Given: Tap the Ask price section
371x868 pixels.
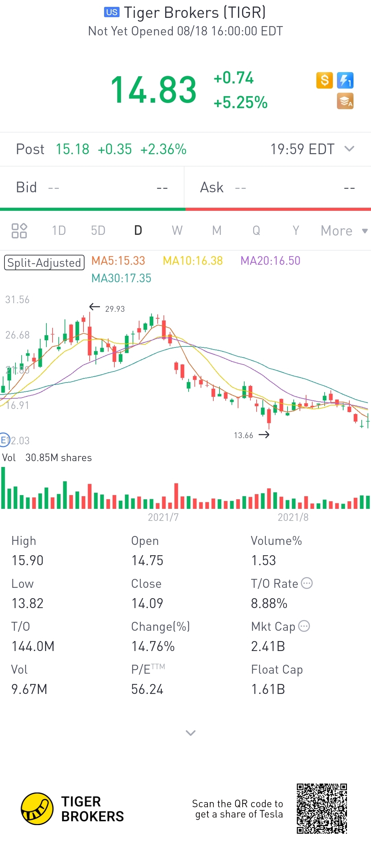Looking at the screenshot, I should (278, 187).
